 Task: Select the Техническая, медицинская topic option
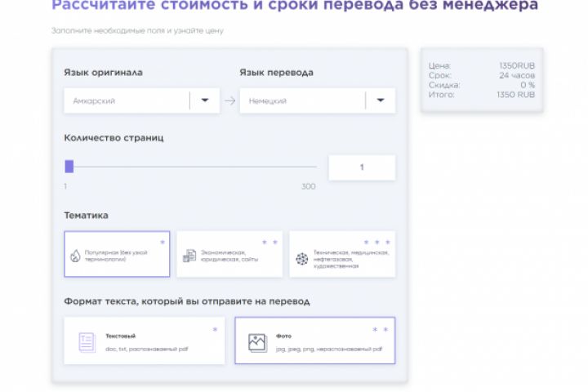(342, 254)
